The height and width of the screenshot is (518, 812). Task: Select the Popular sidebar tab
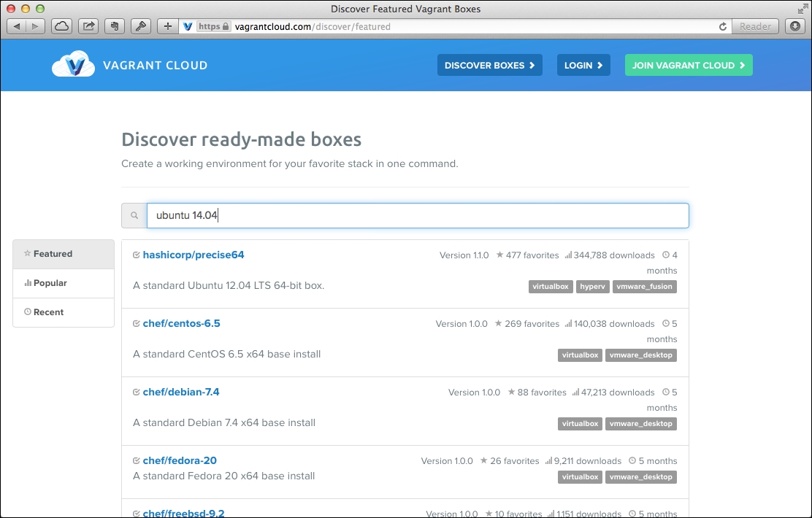(x=64, y=283)
